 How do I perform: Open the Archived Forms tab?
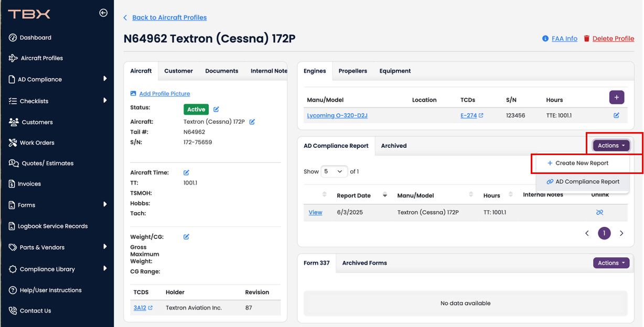(364, 263)
